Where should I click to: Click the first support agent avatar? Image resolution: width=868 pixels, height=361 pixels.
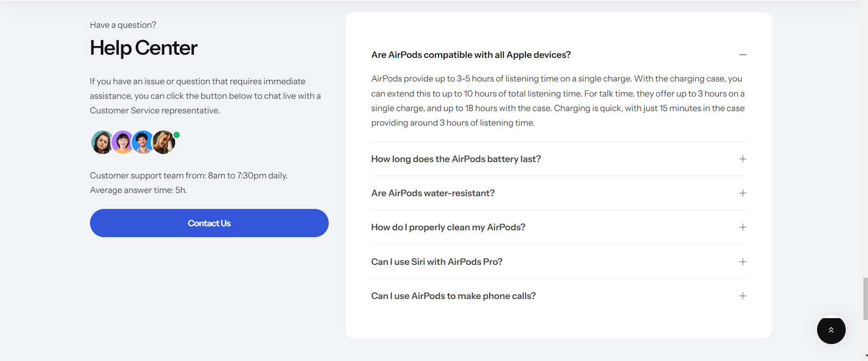(102, 143)
